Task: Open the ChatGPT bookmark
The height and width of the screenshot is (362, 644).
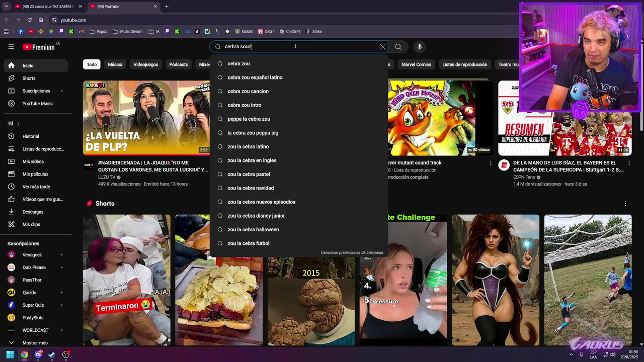Action: point(290,31)
